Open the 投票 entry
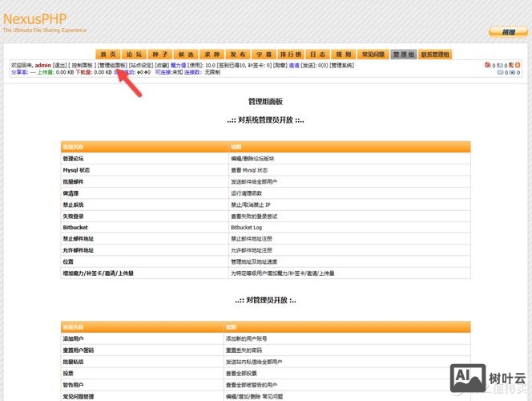 (68, 374)
